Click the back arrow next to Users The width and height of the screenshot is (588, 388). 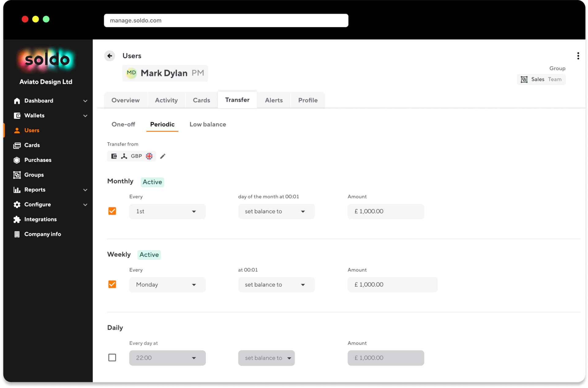(x=110, y=56)
